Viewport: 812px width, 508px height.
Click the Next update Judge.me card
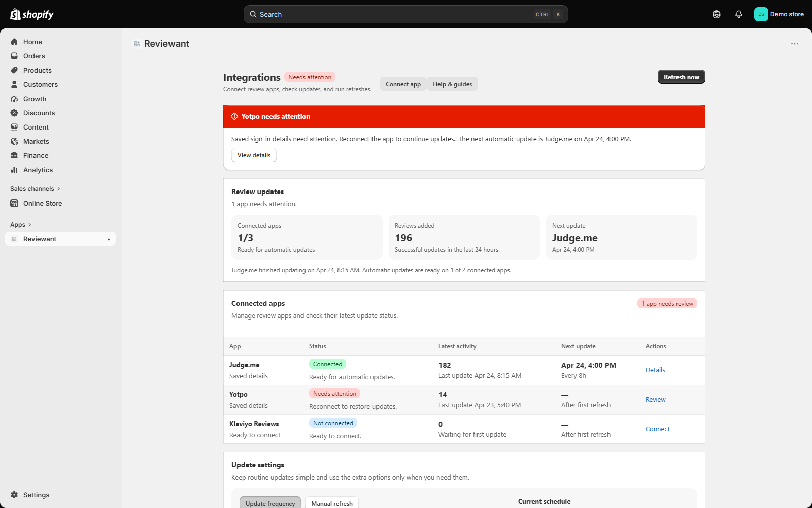tap(622, 237)
